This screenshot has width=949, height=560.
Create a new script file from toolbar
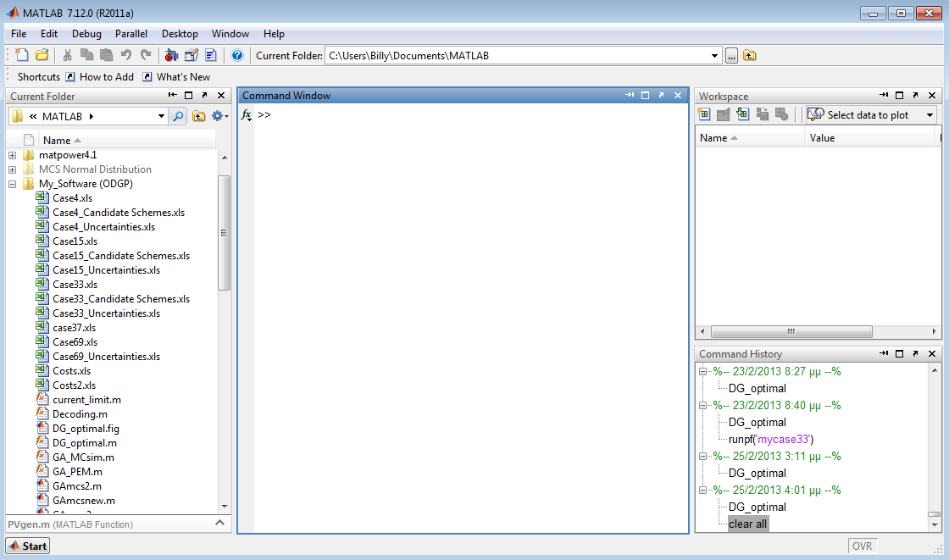click(22, 56)
